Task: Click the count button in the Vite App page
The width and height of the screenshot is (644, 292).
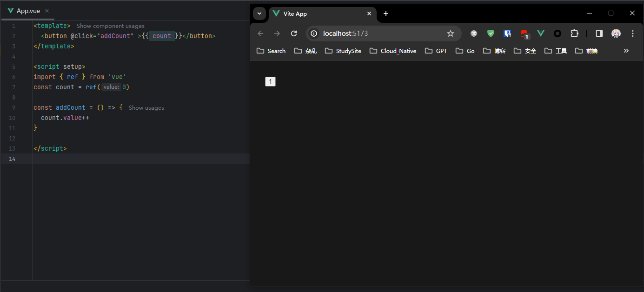Action: 270,82
